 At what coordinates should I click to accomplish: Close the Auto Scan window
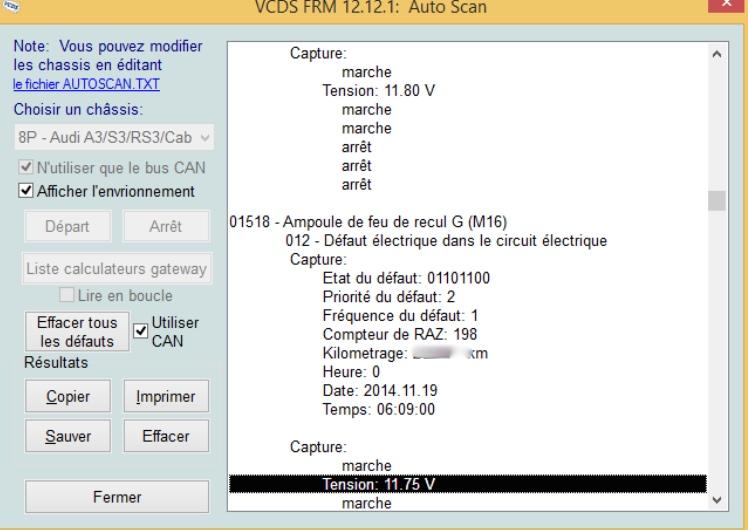click(x=726, y=5)
